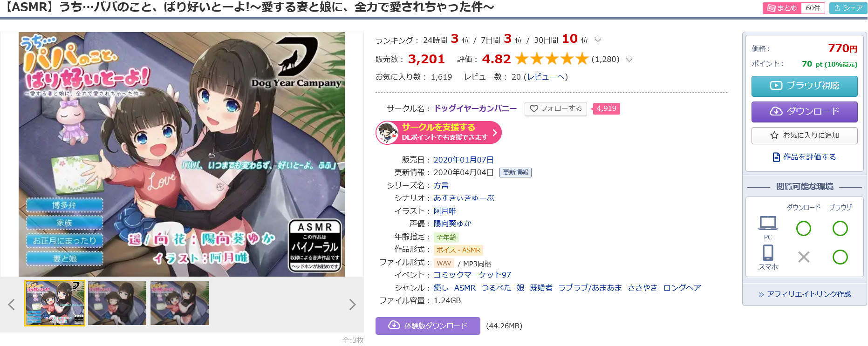The image size is (868, 346).
Task: Select the second preview thumbnail
Action: pyautogui.click(x=117, y=303)
